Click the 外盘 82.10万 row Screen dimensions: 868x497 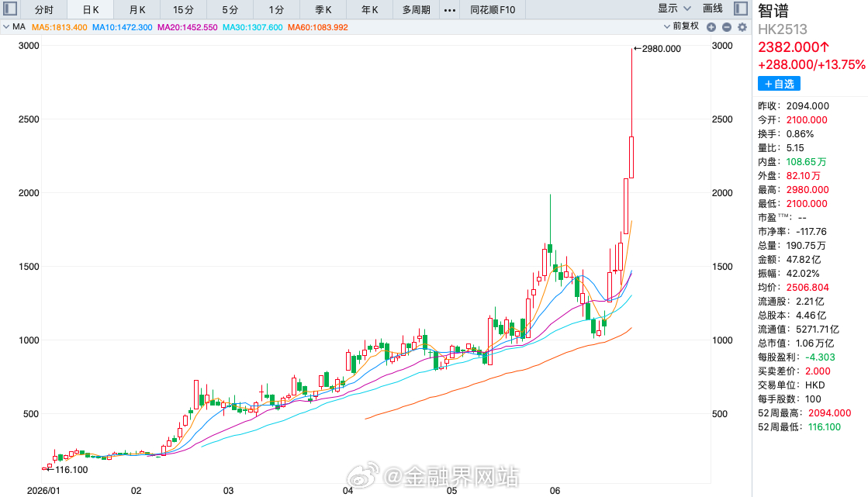coord(789,175)
